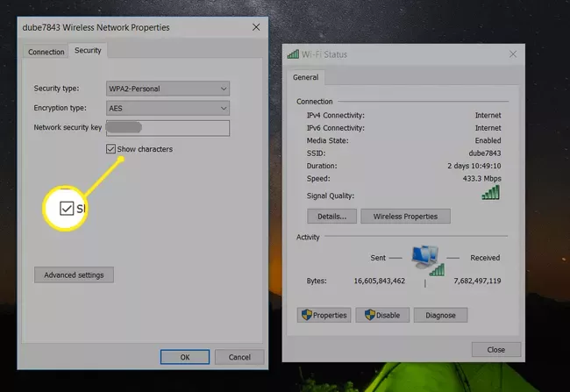Click the shield Disable button
Viewport: 570px width, 392px height.
tap(381, 315)
